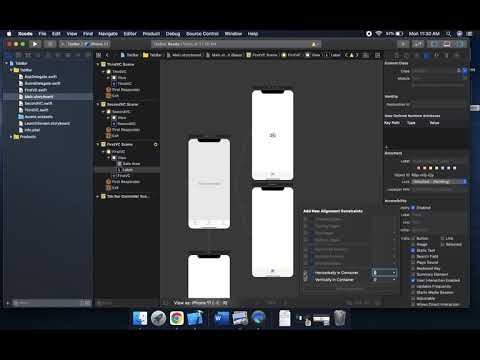Open the Editor menu
The width and height of the screenshot is (480, 360).
tap(130, 34)
